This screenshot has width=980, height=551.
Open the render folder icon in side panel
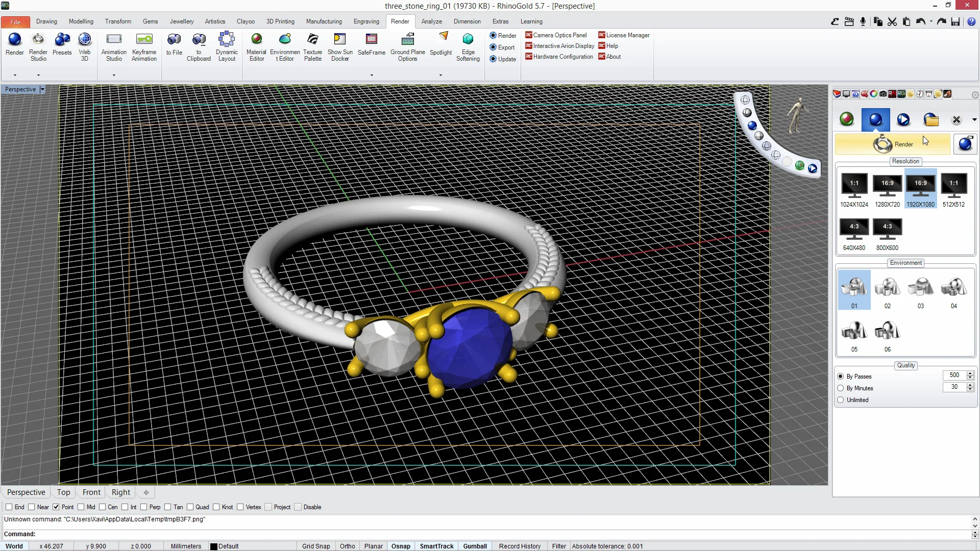(x=932, y=119)
